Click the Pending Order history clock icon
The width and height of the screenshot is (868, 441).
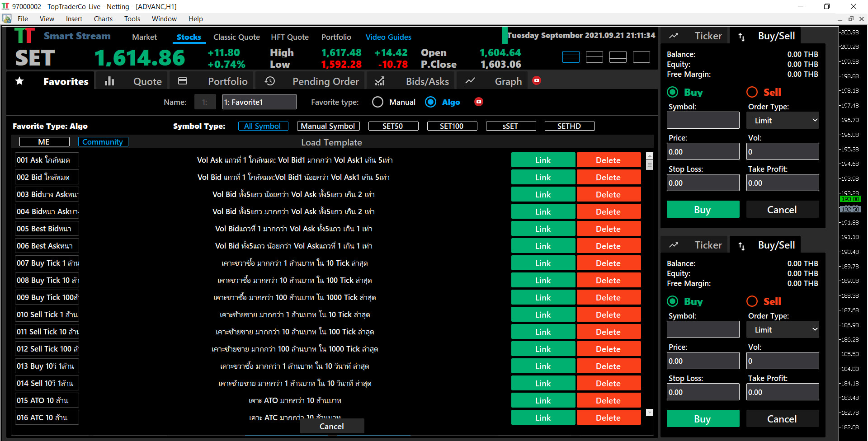pos(269,81)
